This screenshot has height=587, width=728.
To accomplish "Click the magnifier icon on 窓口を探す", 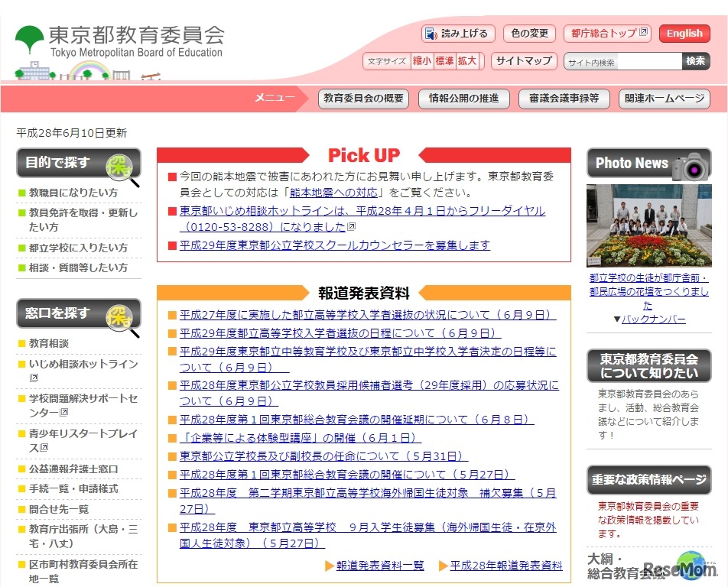I will [x=121, y=319].
